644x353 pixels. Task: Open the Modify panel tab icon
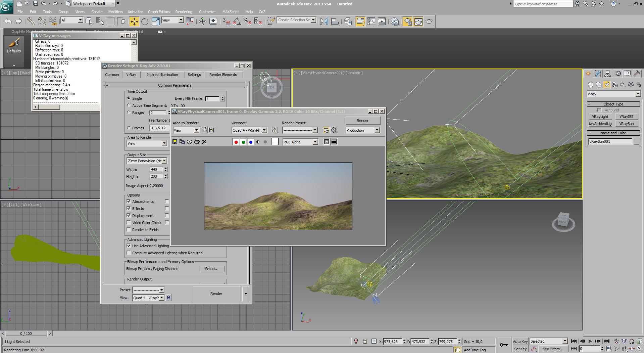(598, 74)
